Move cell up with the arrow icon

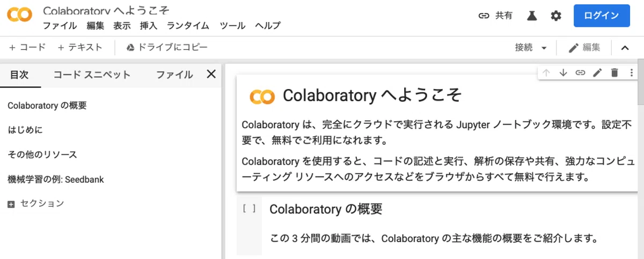(546, 72)
